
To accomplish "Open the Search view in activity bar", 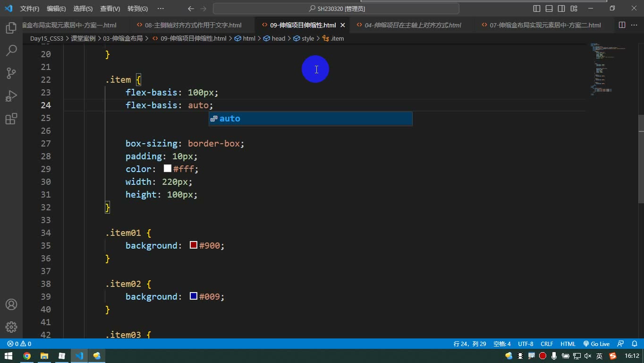I will coord(11,50).
